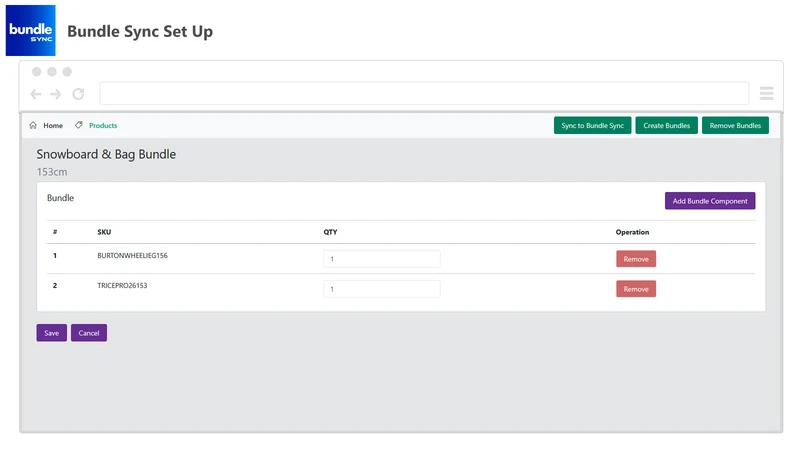
Task: Click the 153cm variant subtitle
Action: pyautogui.click(x=52, y=172)
